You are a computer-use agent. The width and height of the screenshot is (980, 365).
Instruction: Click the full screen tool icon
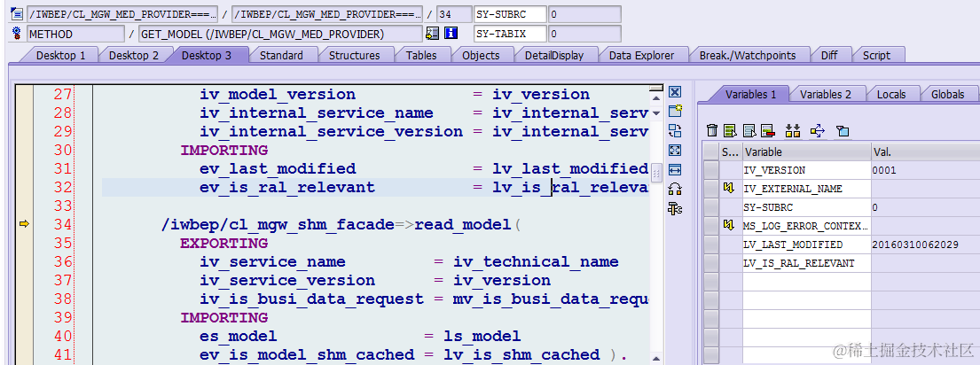pyautogui.click(x=674, y=151)
